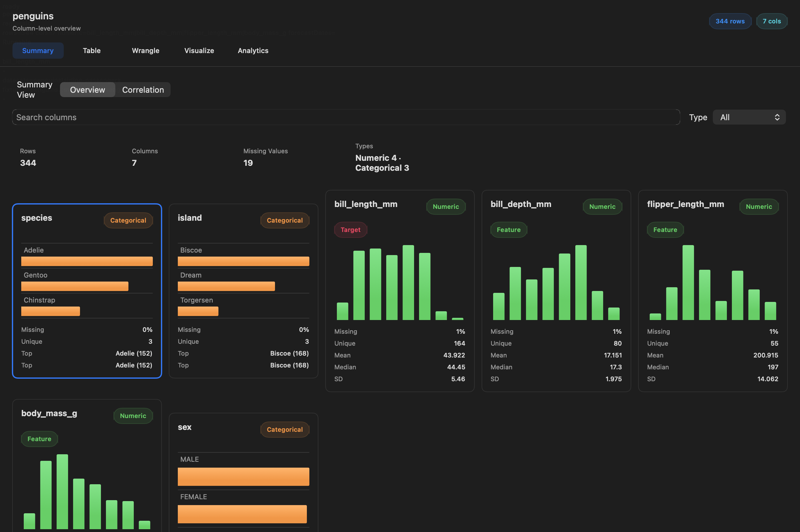Image resolution: width=800 pixels, height=532 pixels.
Task: Switch to the Correlation view
Action: point(143,90)
